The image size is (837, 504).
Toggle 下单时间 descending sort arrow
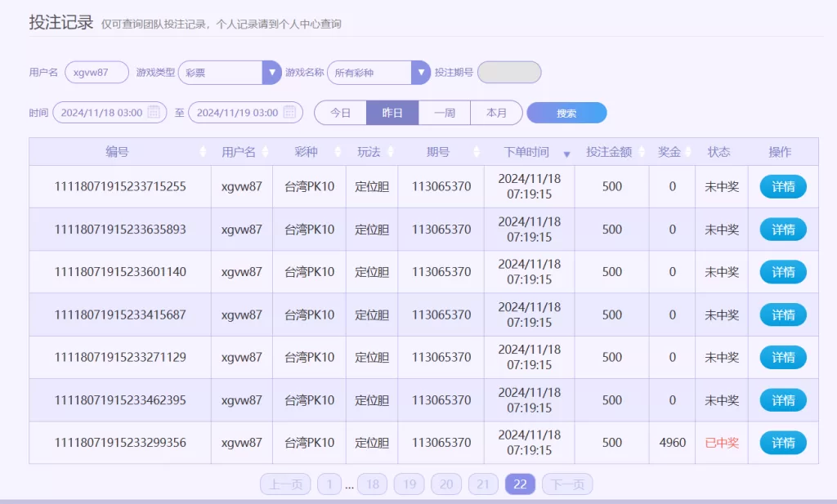(567, 154)
